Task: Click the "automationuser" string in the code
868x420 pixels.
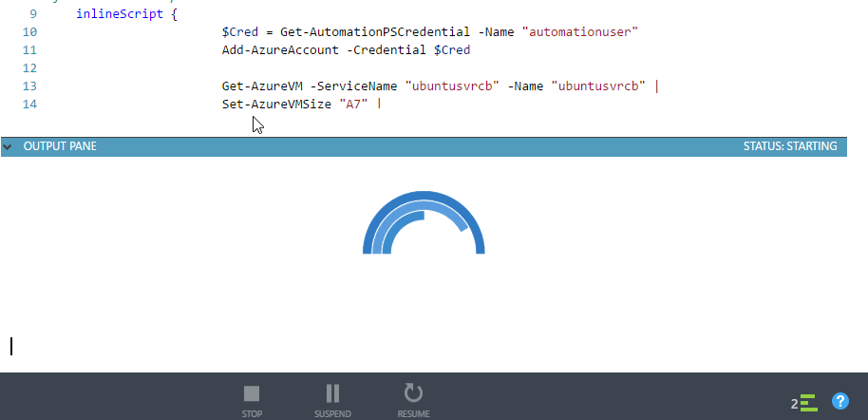Action: tap(580, 32)
